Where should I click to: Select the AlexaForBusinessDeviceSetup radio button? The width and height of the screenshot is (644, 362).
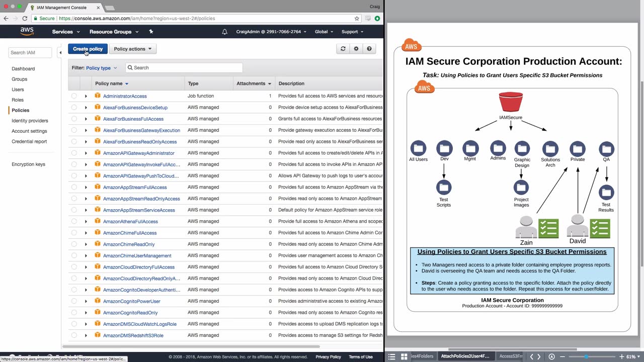74,107
